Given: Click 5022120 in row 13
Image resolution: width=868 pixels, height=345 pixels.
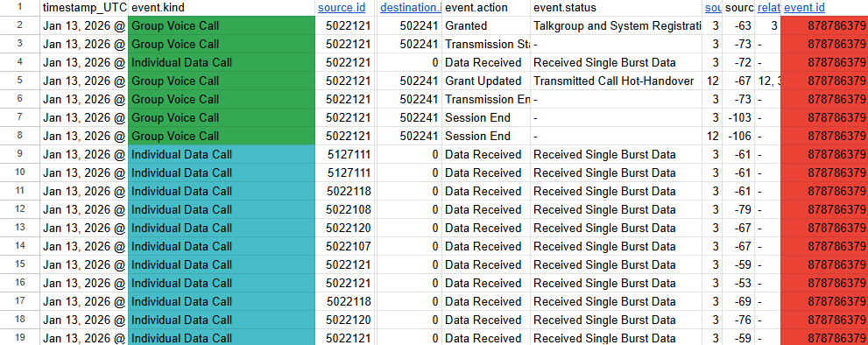Looking at the screenshot, I should click(x=346, y=229).
